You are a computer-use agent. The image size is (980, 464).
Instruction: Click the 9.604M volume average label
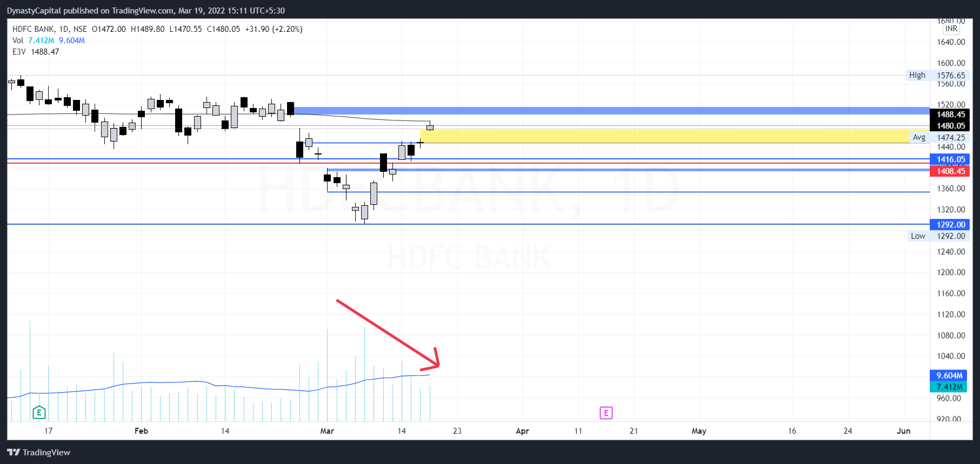tap(949, 375)
